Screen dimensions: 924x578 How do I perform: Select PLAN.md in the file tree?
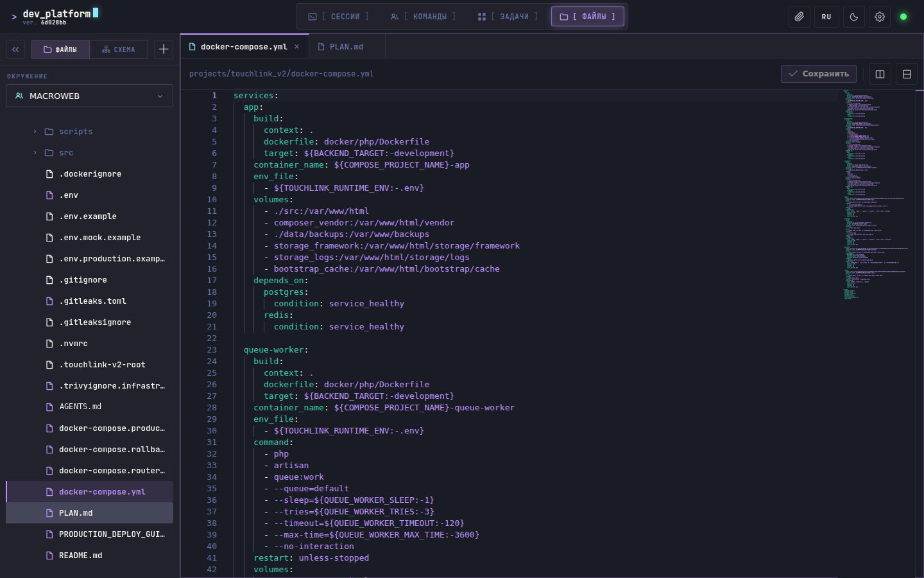click(89, 513)
